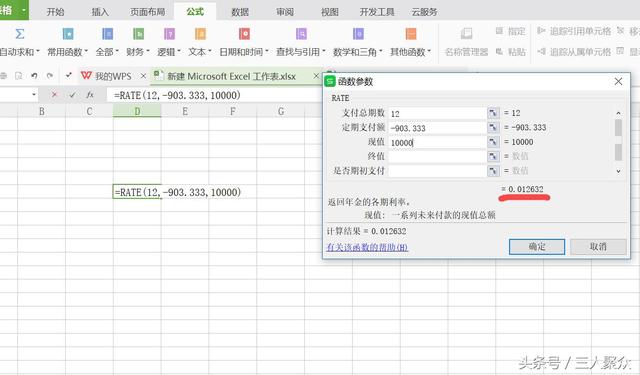Switch to the 数据 ribbon tab
The width and height of the screenshot is (640, 375).
(x=240, y=12)
